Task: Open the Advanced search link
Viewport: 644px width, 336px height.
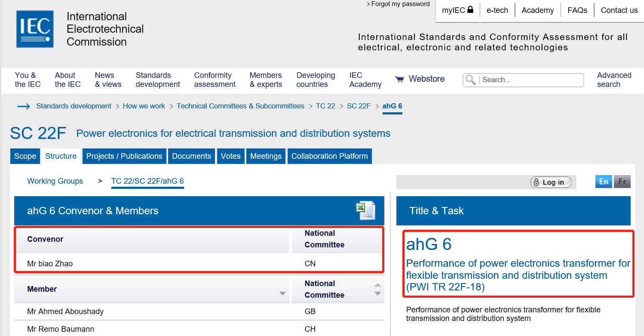Action: 614,80
